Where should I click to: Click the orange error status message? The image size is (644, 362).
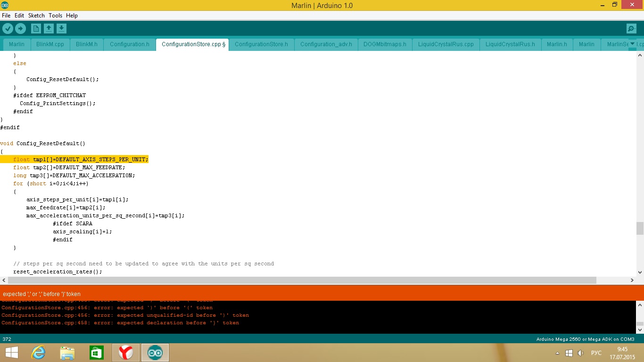[x=42, y=294]
